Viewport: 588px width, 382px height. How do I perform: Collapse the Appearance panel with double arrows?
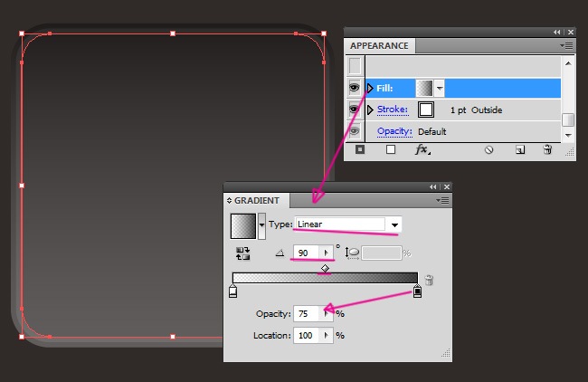(556, 33)
